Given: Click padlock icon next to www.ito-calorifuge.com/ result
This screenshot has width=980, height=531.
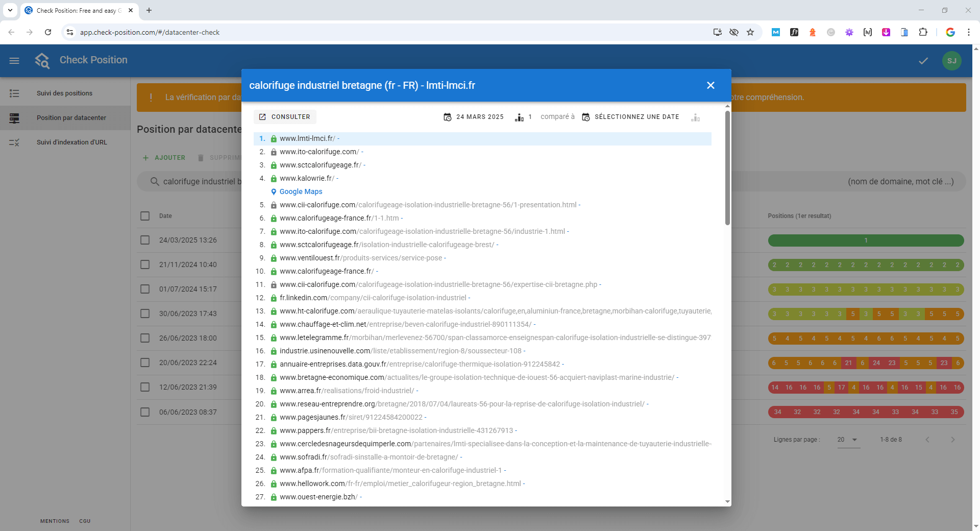Looking at the screenshot, I should [274, 152].
